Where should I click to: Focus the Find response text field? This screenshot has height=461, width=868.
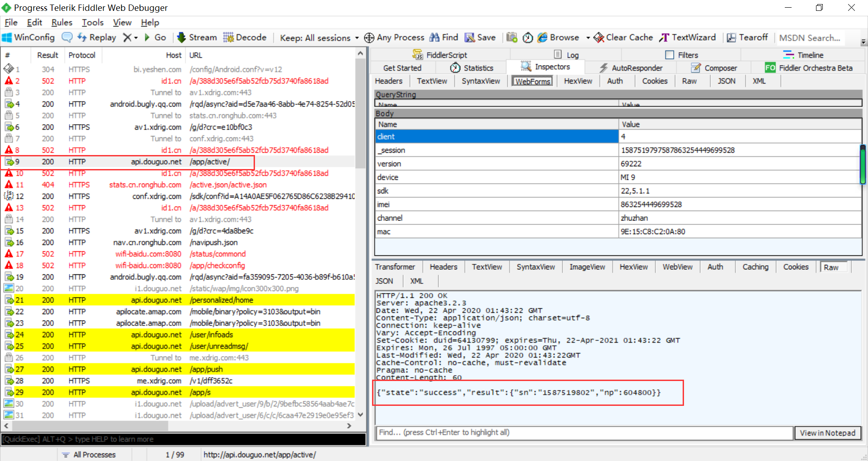585,433
